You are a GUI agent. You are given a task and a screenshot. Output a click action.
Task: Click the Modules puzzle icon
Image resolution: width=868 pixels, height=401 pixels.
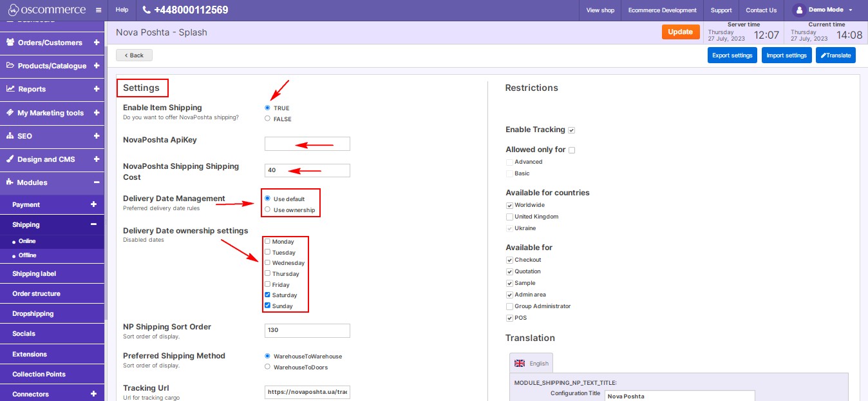click(x=10, y=182)
